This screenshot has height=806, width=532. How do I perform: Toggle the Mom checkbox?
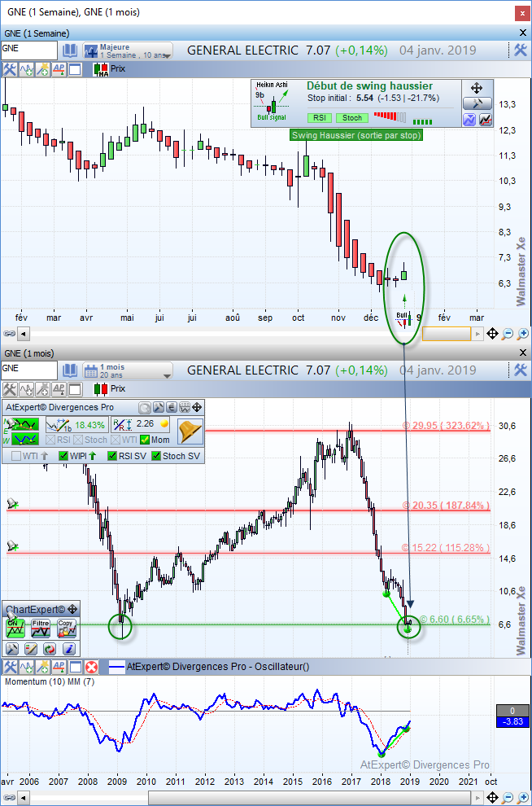pos(144,440)
